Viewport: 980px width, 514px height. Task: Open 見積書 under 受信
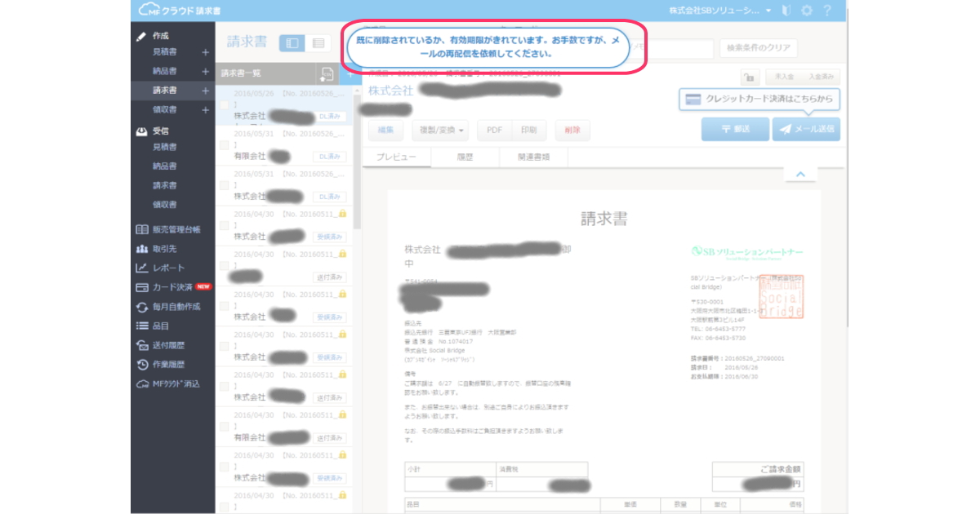pos(165,148)
